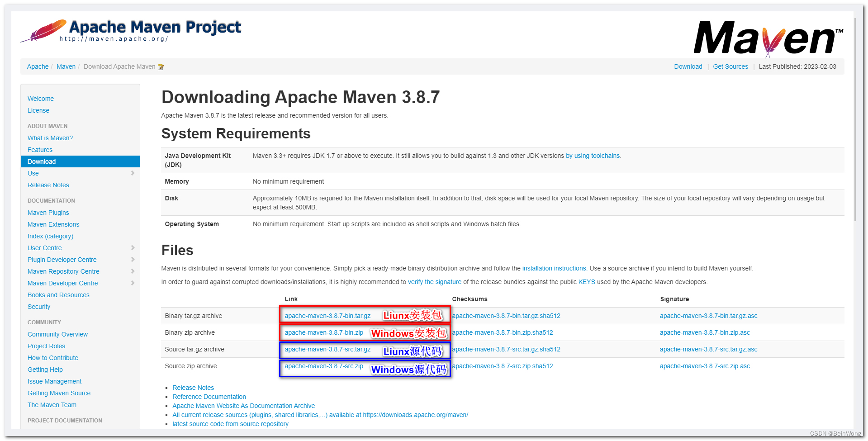Open src.zip.asc signature link

(705, 366)
